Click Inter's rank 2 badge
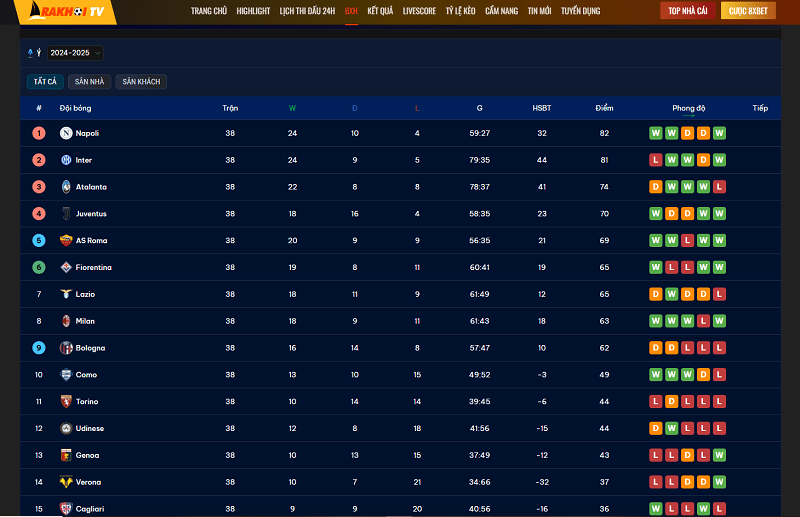Viewport: 800px width, 517px height. (39, 160)
